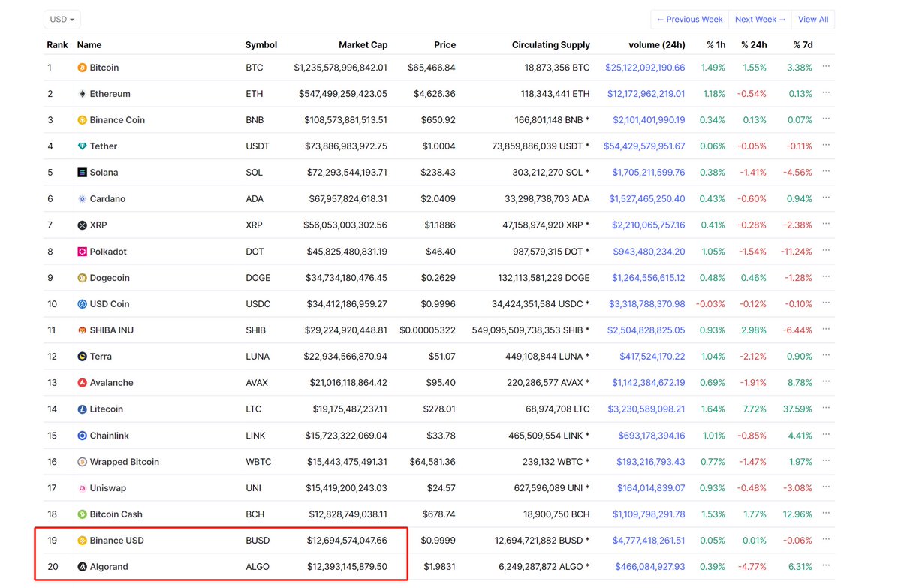Open the more-options ellipsis for Ethereum row
The height and width of the screenshot is (588, 901).
pyautogui.click(x=826, y=93)
